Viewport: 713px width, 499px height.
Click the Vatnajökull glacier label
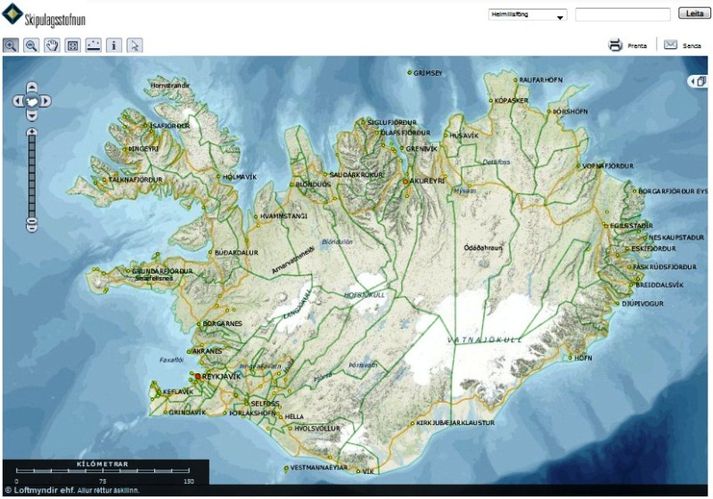(484, 340)
